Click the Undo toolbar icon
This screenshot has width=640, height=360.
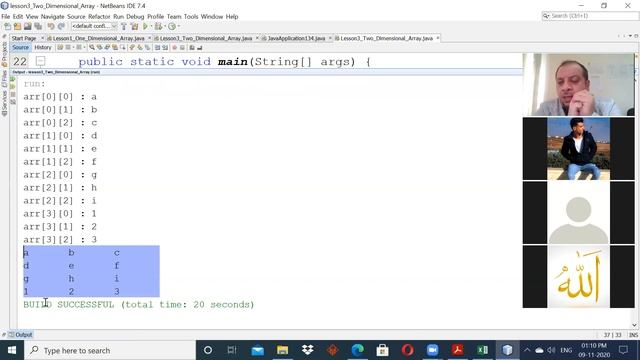(51, 26)
